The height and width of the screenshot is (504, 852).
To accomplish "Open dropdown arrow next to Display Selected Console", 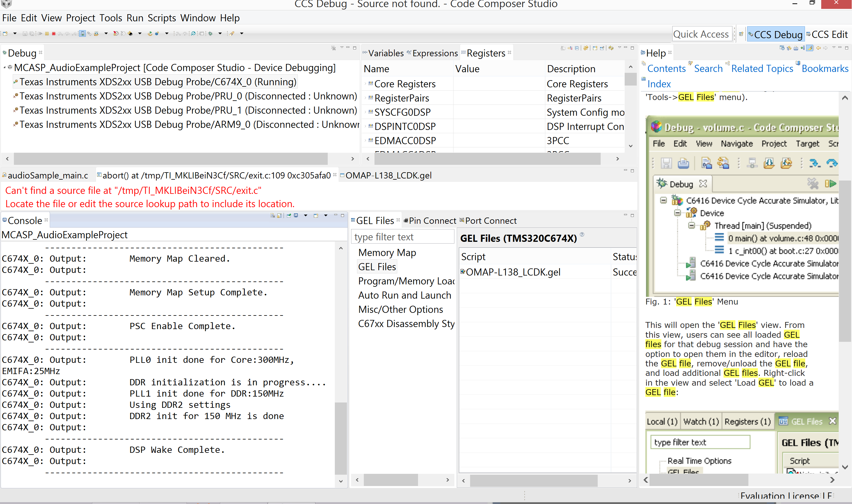I will [306, 215].
